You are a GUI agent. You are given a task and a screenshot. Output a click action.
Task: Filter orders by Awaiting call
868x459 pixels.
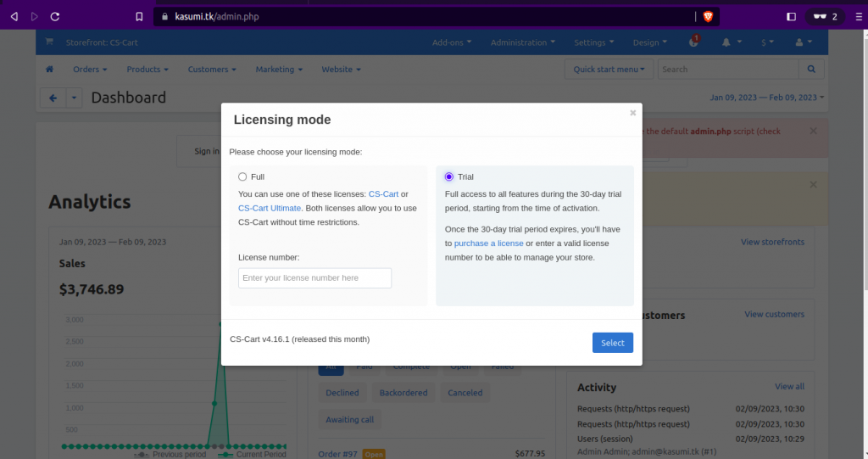click(350, 420)
